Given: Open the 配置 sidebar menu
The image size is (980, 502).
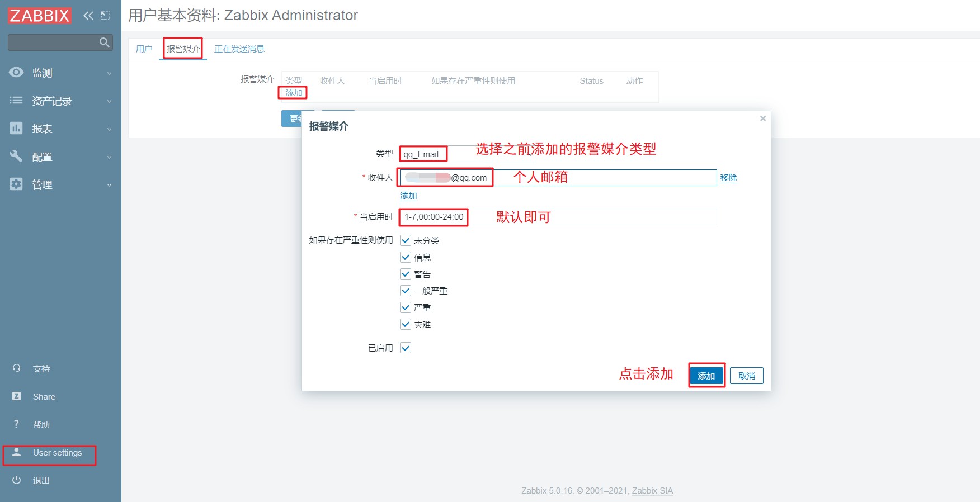Looking at the screenshot, I should click(60, 157).
